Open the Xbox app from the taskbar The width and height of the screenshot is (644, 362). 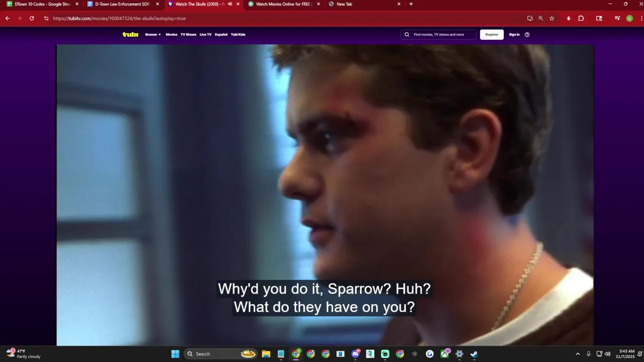coord(445,354)
